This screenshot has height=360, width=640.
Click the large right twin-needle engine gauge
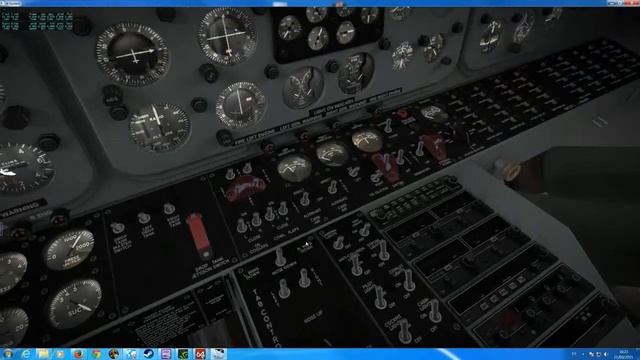[356, 73]
